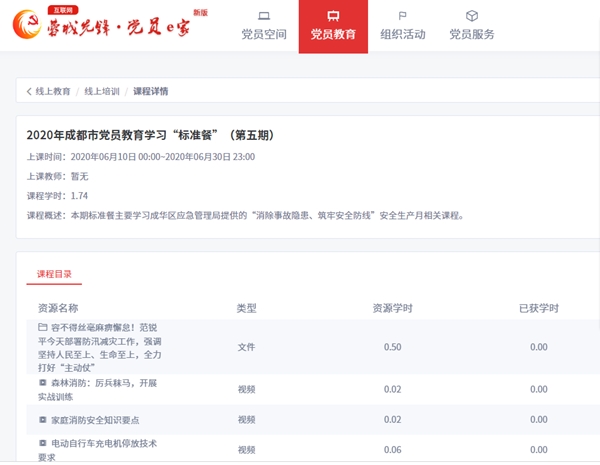Click the back chevron before 线上教育
Viewport: 600px width, 465px height.
pos(29,91)
